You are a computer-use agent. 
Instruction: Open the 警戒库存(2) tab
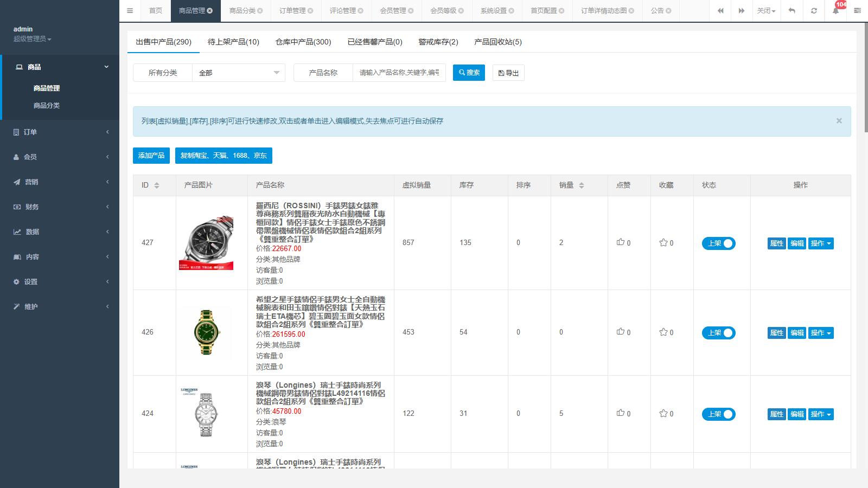tap(438, 42)
